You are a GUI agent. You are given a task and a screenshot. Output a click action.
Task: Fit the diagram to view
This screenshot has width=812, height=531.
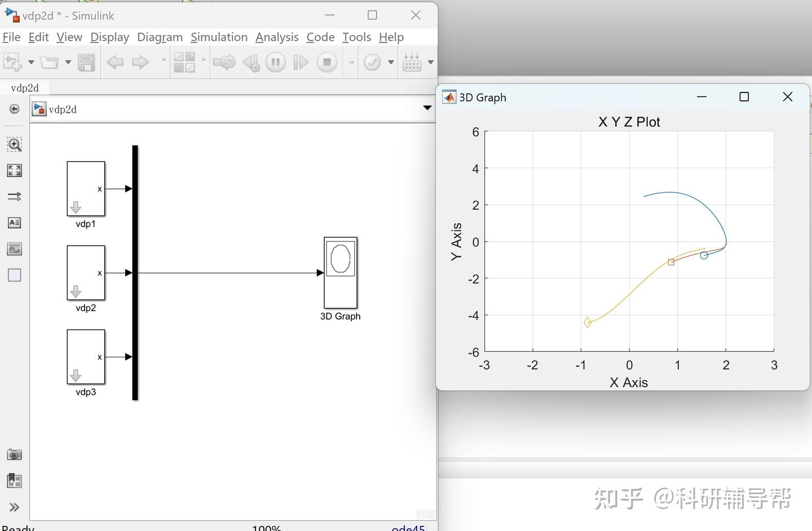pos(14,170)
